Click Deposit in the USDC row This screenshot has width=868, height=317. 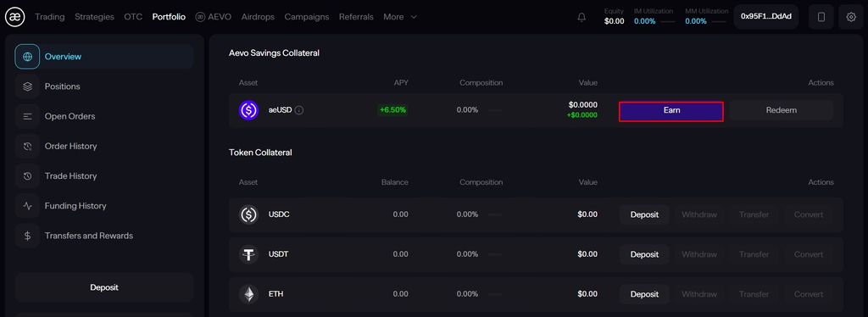coord(644,214)
